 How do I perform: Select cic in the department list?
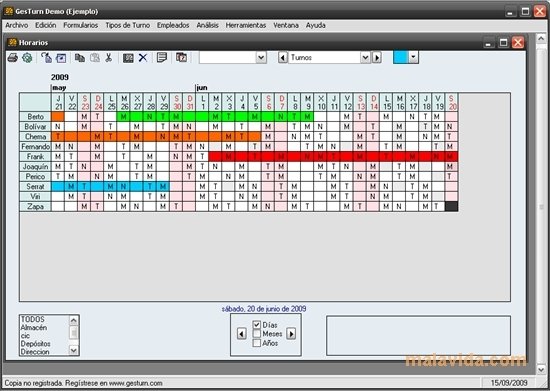pyautogui.click(x=25, y=336)
